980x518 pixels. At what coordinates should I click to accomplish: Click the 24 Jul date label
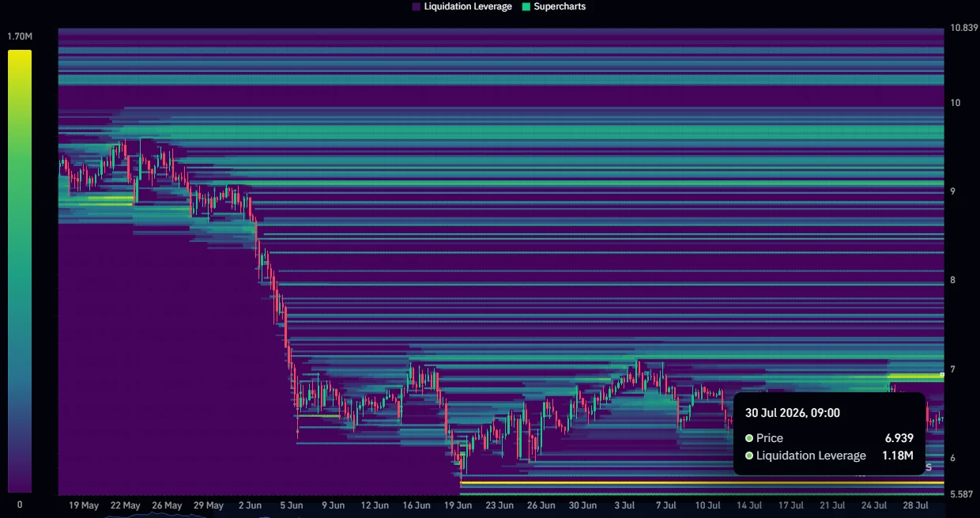click(874, 505)
